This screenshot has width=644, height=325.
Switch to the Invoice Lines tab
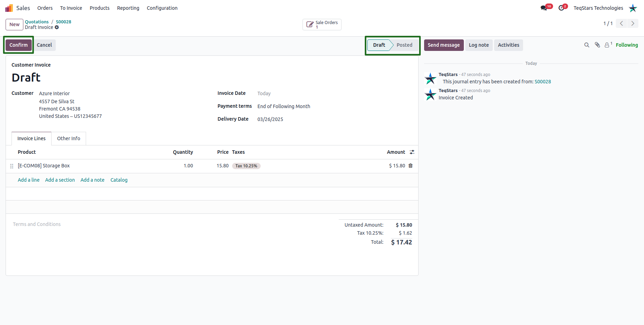pos(31,138)
